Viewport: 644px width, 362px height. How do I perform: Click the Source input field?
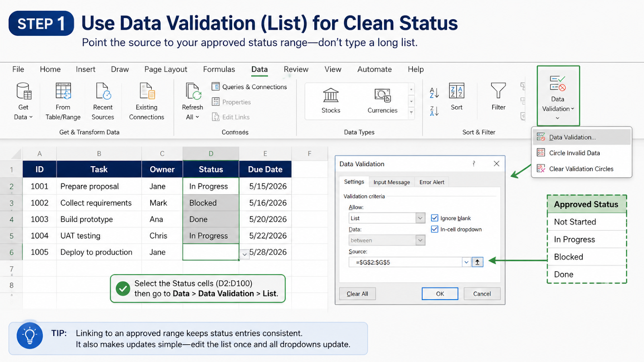[405, 262]
